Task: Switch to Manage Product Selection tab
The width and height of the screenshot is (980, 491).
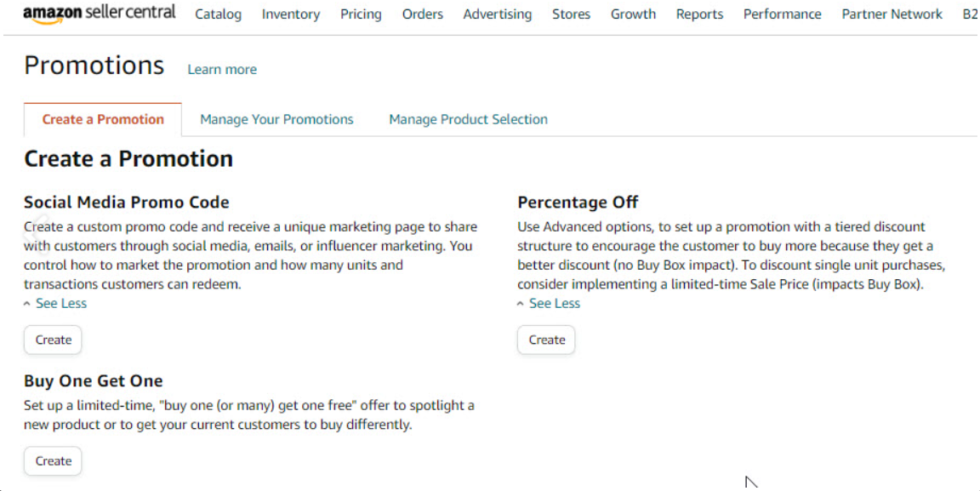Action: coord(468,119)
